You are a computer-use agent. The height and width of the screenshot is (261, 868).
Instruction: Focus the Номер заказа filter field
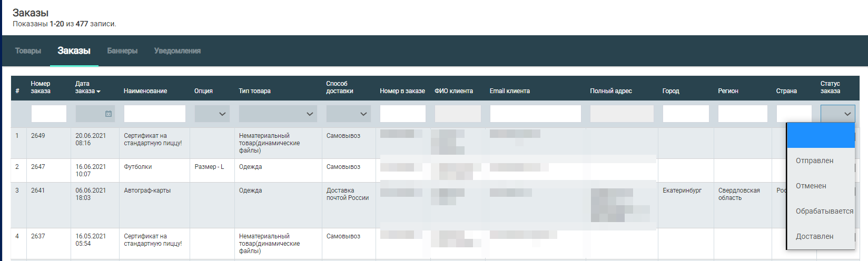(x=49, y=114)
